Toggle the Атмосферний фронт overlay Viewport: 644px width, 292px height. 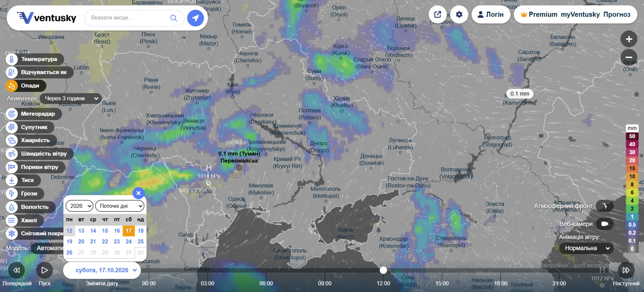pos(605,206)
